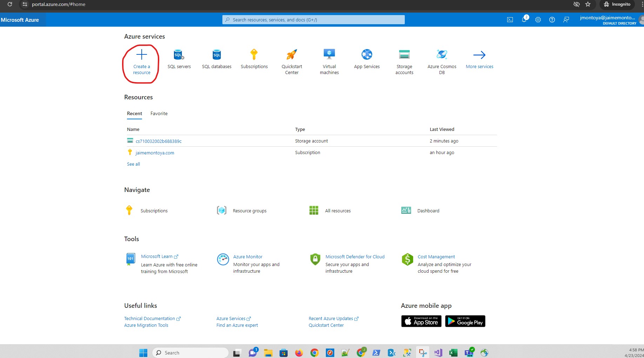
Task: Click Windows taskbar Search box
Action: (x=190, y=353)
